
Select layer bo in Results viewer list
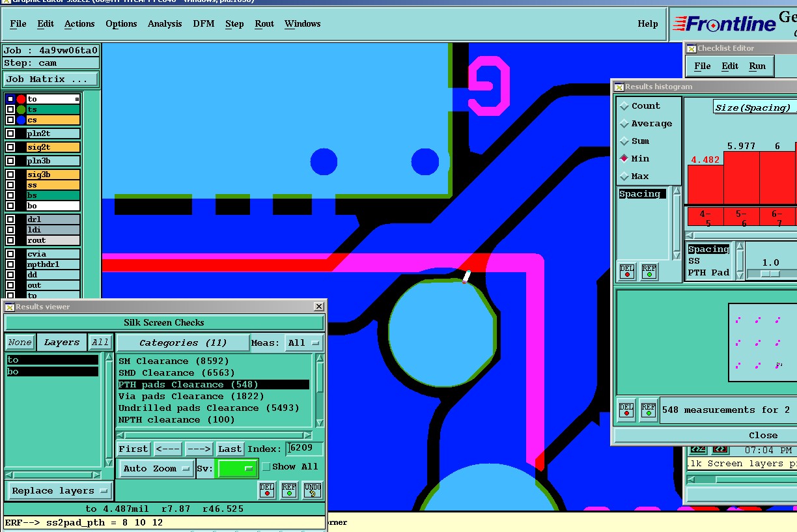(x=52, y=372)
